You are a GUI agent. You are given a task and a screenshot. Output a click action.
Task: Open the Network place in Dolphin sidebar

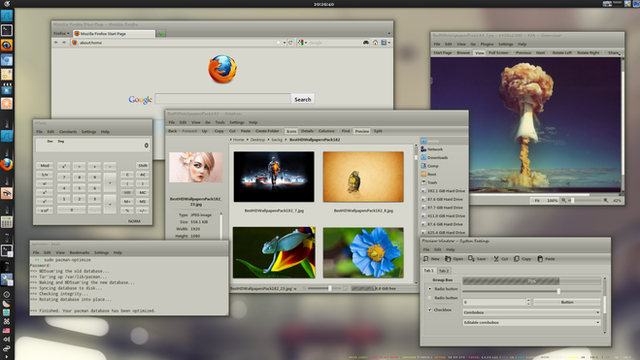pos(444,149)
